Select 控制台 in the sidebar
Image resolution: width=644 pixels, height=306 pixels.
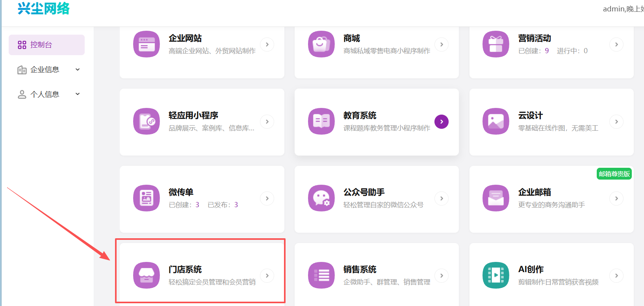point(46,45)
